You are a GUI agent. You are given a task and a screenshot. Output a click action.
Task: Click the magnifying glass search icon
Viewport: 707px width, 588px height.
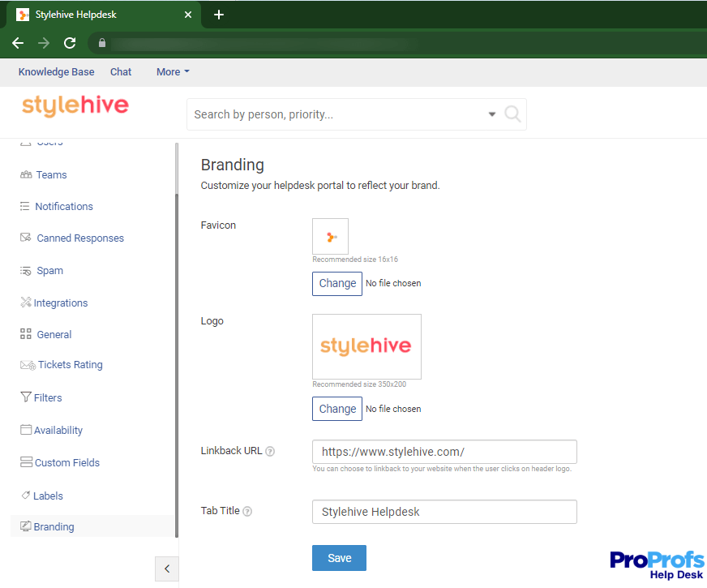tap(512, 114)
